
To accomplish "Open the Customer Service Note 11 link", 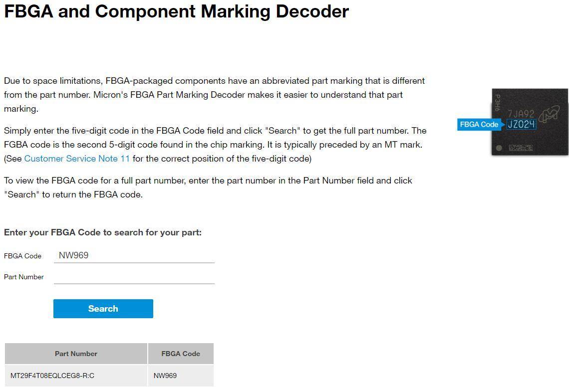I will point(77,159).
